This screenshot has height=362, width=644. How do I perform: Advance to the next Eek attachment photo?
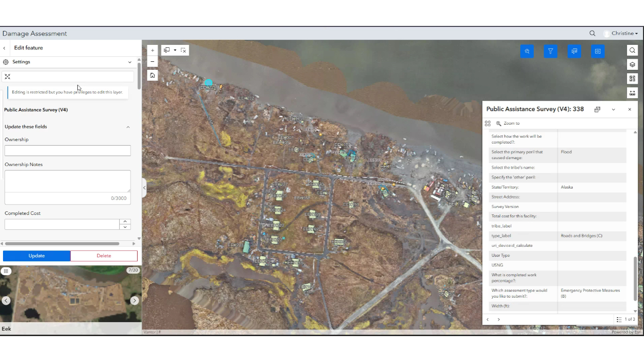[x=134, y=301]
